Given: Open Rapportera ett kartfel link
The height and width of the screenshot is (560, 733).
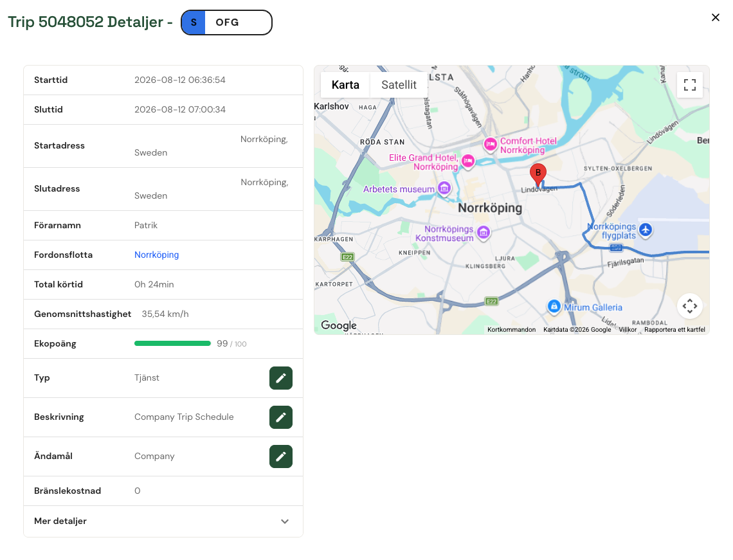Looking at the screenshot, I should click(674, 330).
